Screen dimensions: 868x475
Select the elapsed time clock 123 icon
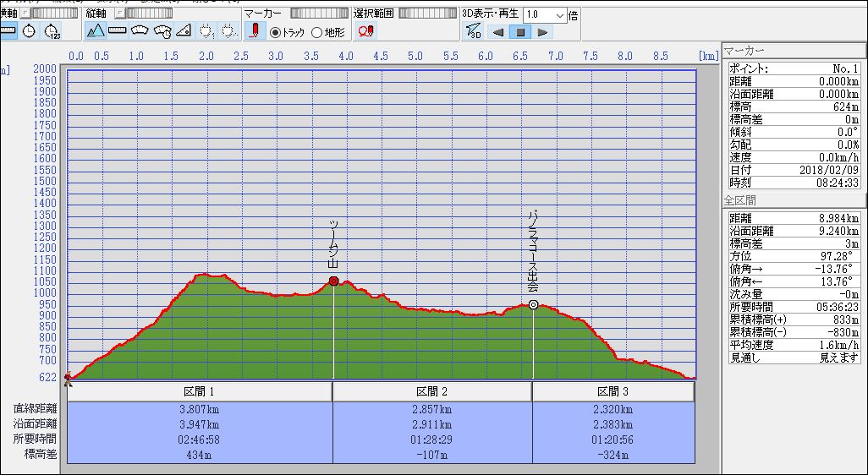52,31
